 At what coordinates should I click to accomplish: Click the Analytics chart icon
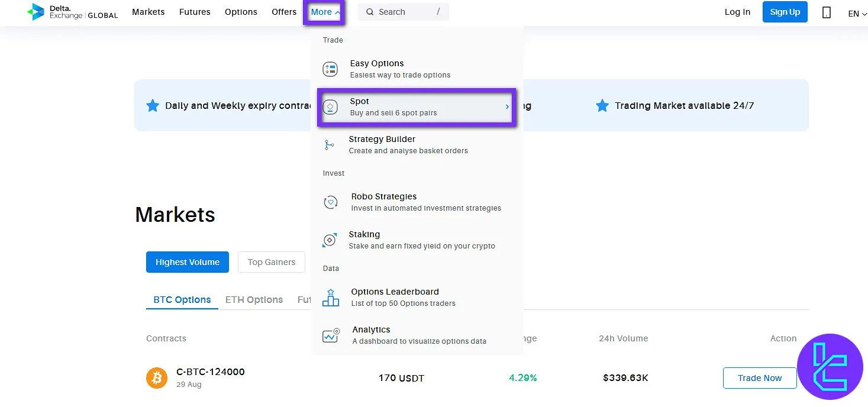(x=331, y=335)
